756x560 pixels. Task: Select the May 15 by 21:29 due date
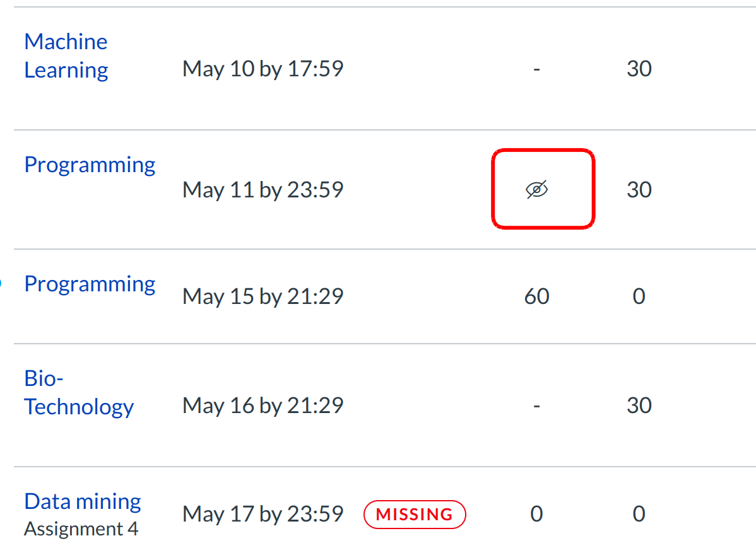(x=263, y=296)
